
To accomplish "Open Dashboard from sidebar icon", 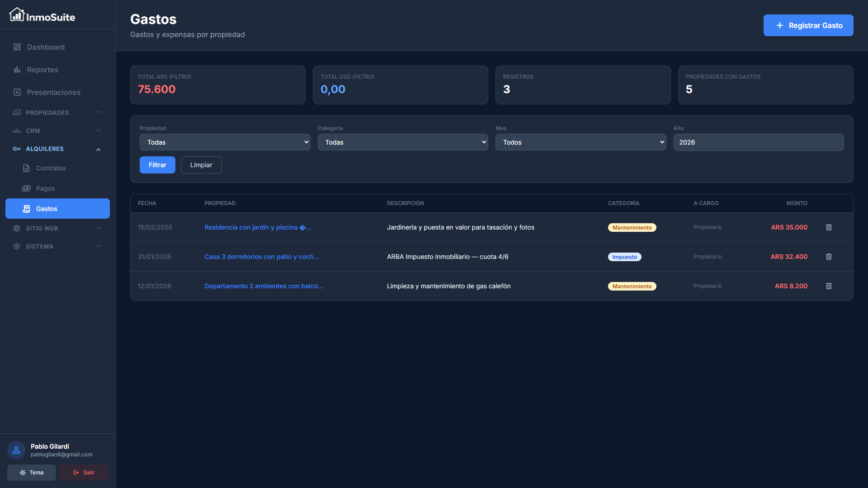I will coord(17,47).
